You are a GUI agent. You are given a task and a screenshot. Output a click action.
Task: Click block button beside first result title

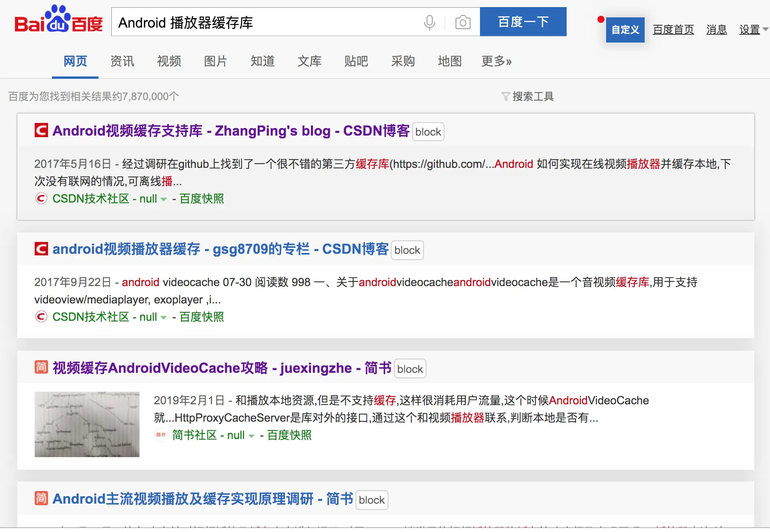click(428, 132)
